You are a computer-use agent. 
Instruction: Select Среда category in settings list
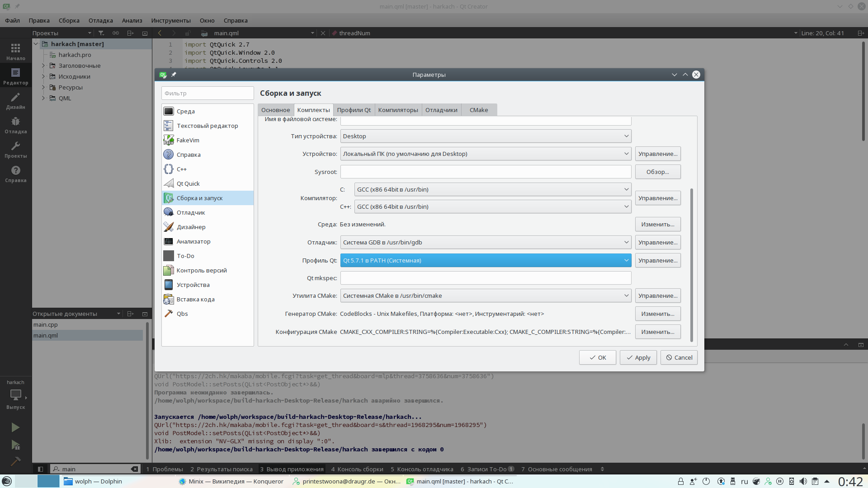coord(208,111)
